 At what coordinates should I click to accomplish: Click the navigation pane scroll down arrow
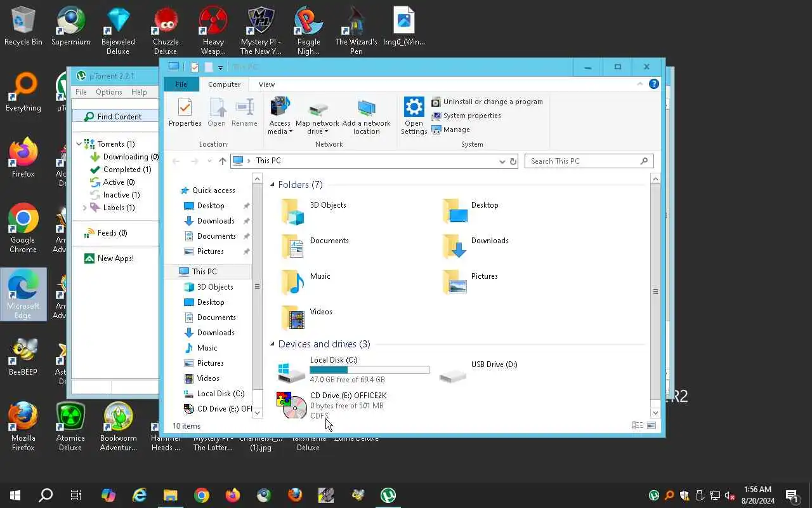pos(257,413)
